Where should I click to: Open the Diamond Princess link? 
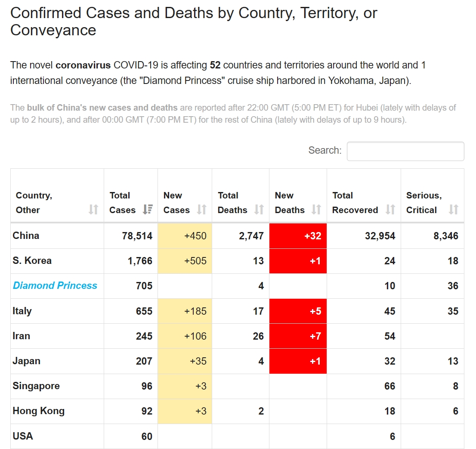55,285
